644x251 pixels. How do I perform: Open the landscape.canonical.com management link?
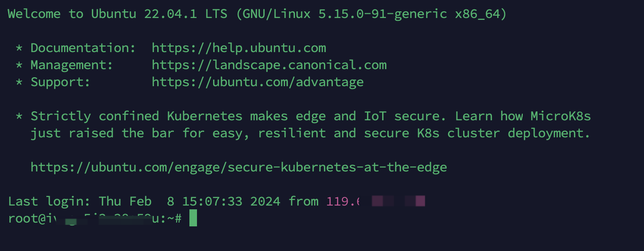(x=269, y=65)
